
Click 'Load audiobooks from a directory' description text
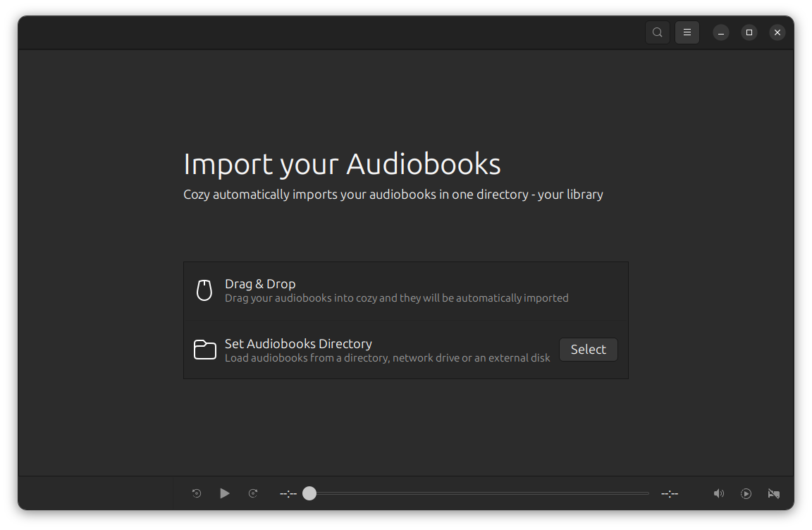[388, 358]
